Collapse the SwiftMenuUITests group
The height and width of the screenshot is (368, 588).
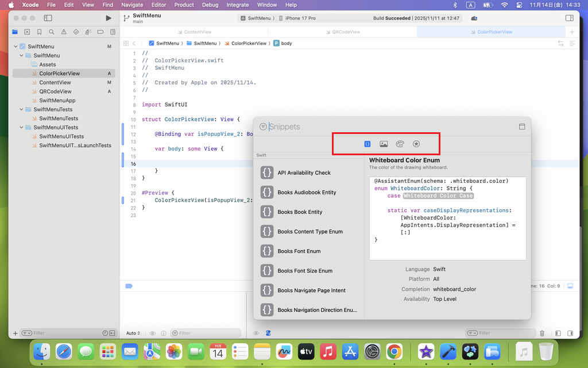[x=22, y=128]
